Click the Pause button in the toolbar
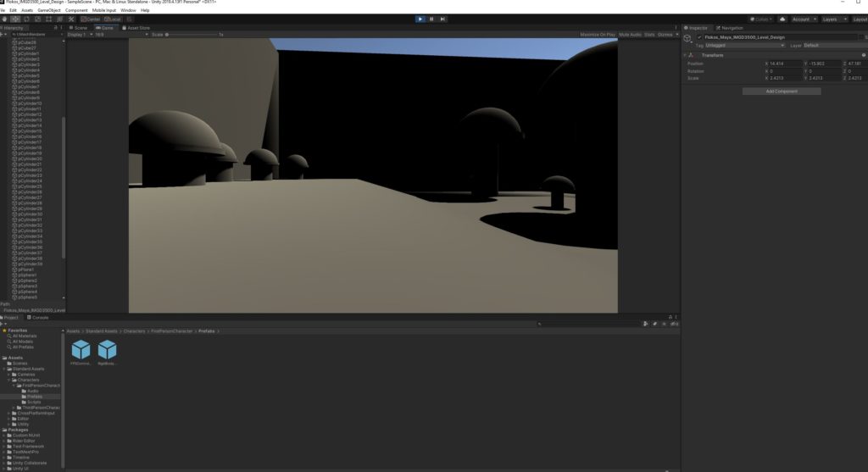 point(431,19)
